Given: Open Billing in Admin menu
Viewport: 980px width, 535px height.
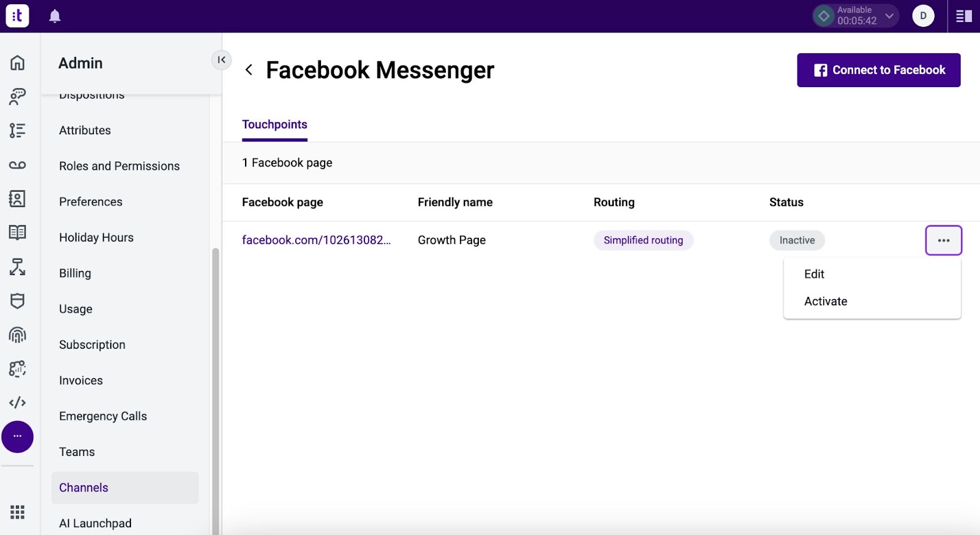Looking at the screenshot, I should (75, 273).
